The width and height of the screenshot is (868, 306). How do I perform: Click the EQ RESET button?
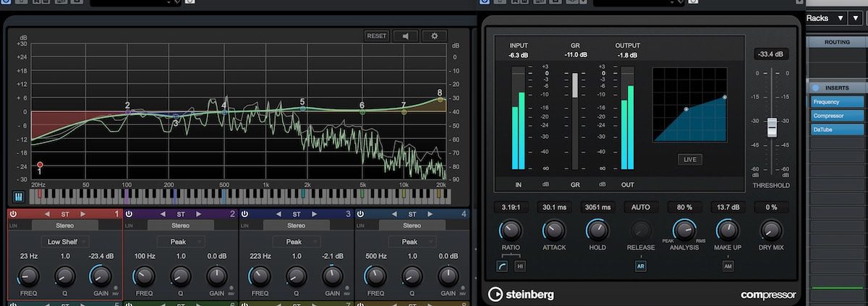coord(376,35)
